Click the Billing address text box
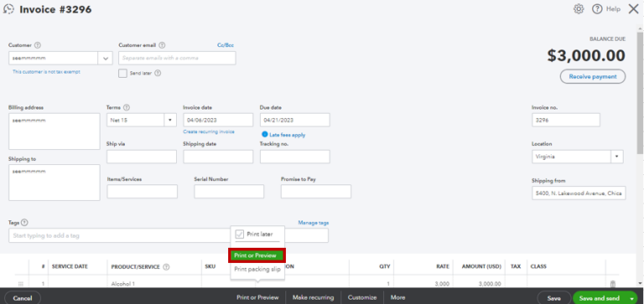 [x=55, y=131]
